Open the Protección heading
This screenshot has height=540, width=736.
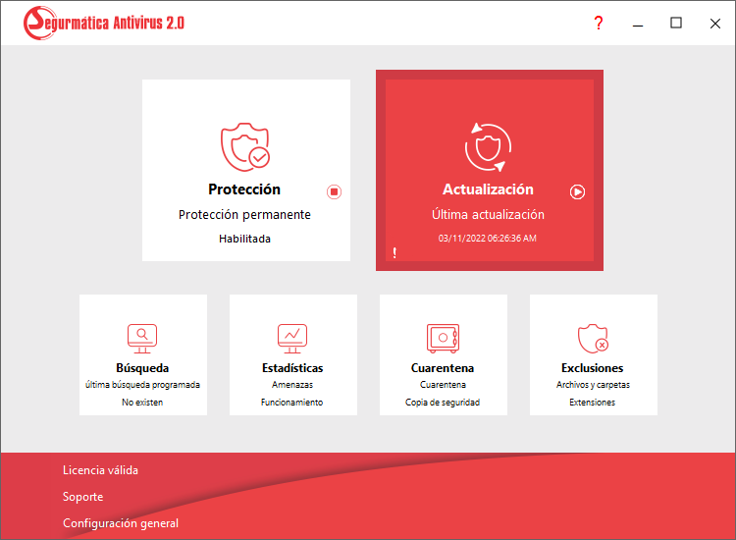point(245,189)
